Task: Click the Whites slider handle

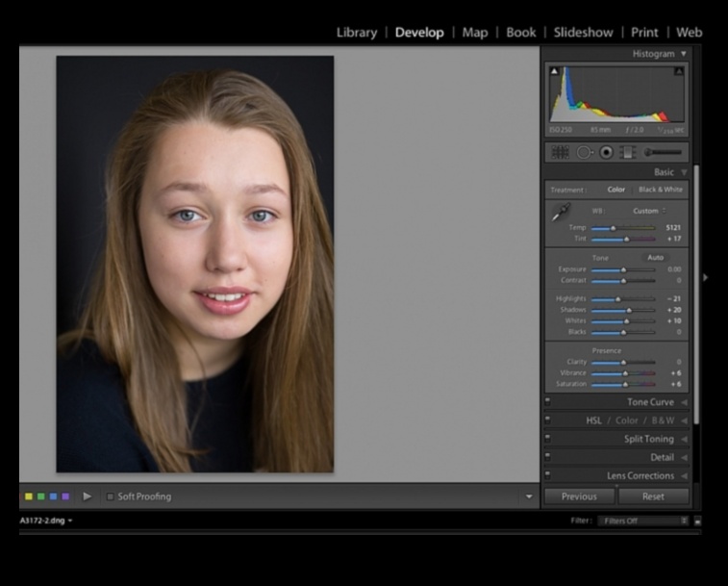Action: pyautogui.click(x=627, y=321)
